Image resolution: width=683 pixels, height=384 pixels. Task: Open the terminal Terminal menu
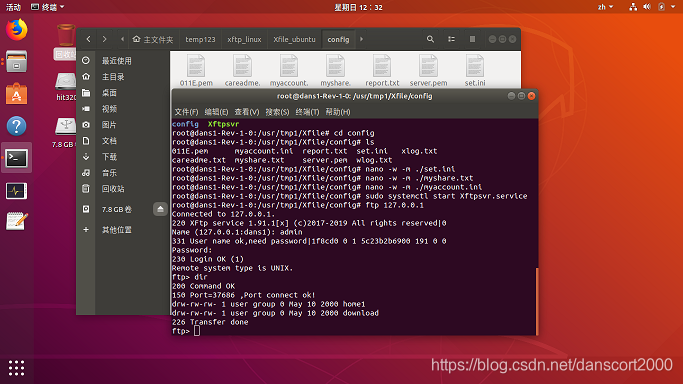pos(307,112)
